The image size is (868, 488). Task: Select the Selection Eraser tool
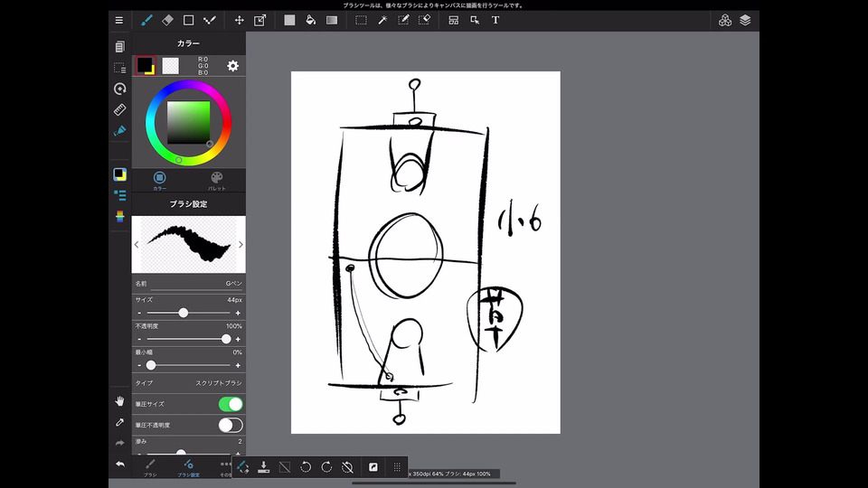coord(424,21)
